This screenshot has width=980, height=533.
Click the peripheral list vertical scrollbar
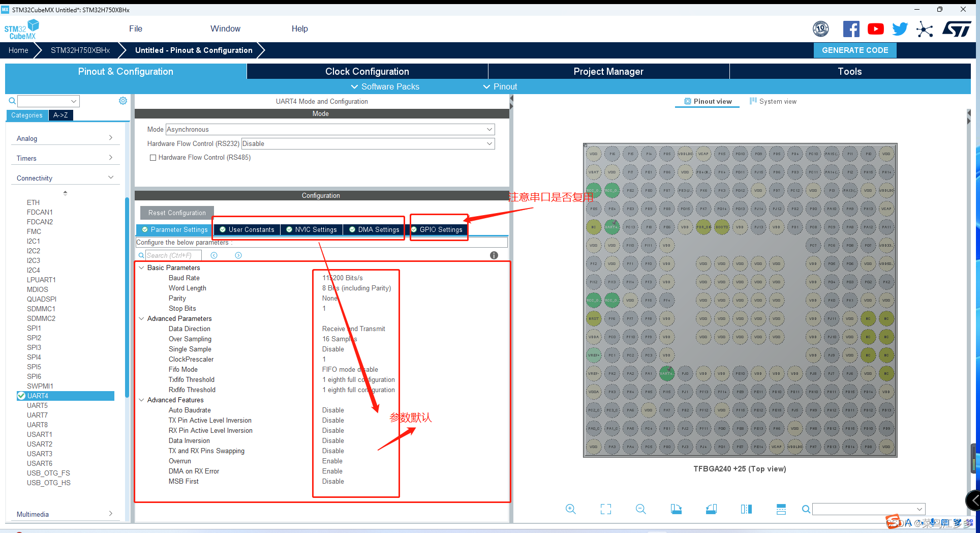click(x=127, y=298)
